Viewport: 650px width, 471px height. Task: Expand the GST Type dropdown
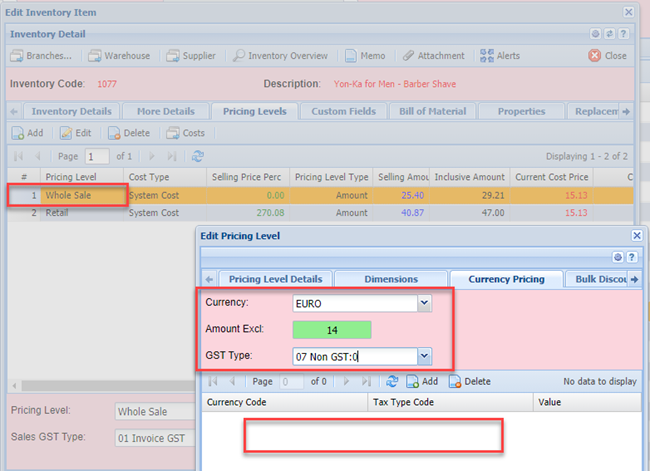point(424,356)
